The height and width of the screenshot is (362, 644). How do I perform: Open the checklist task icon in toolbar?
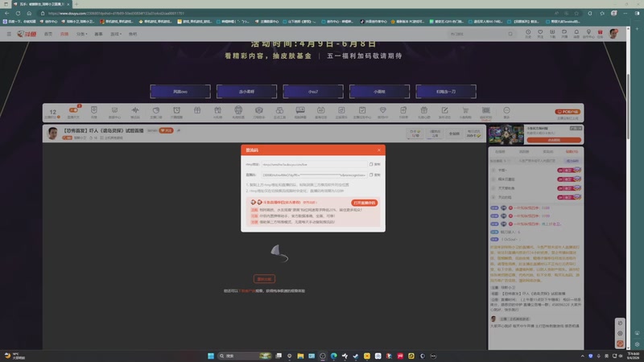pyautogui.click(x=361, y=110)
